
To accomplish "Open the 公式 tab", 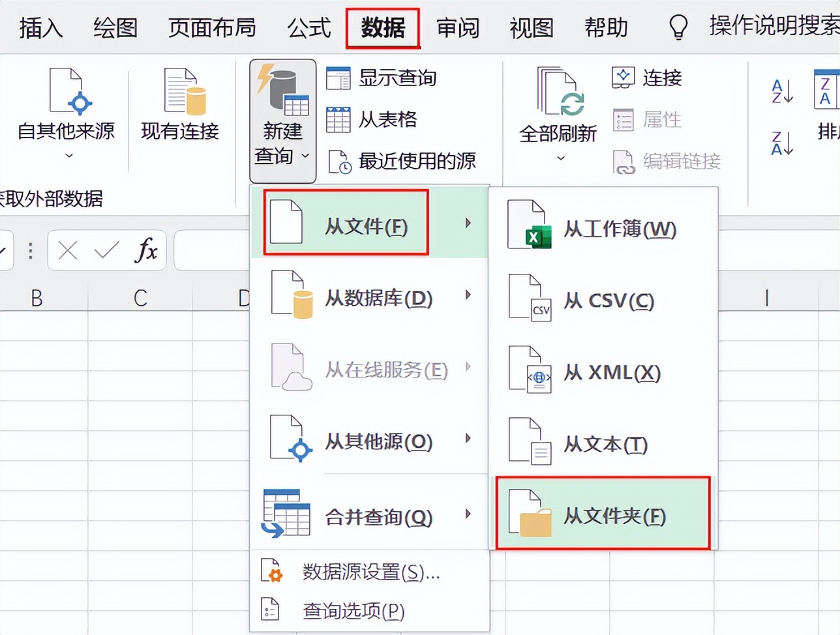I will [x=308, y=28].
